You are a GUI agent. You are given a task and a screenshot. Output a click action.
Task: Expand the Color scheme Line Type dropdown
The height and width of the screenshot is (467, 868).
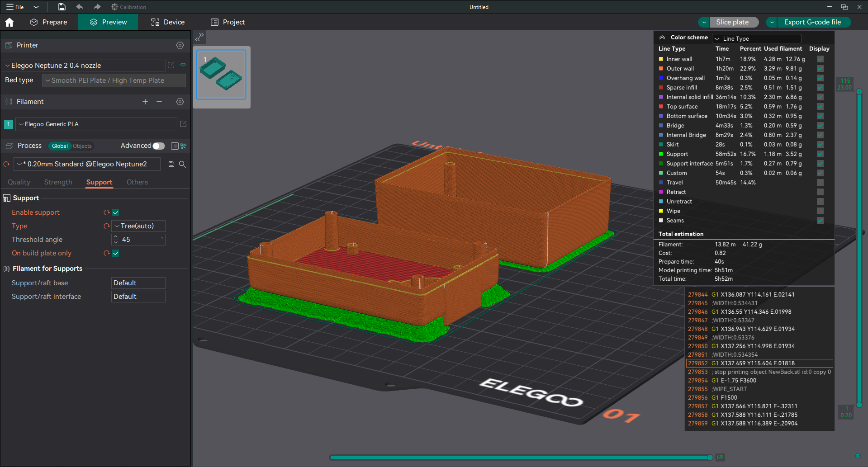(x=756, y=38)
